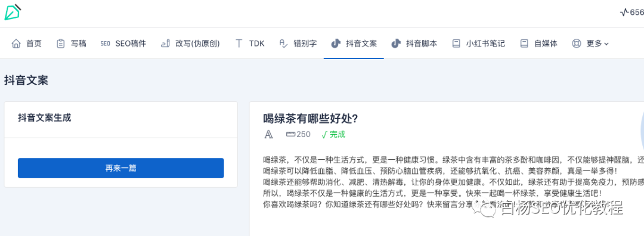Click the SEO icon beside SEO稿件
Screen dimensions: 644x236
pyautogui.click(x=105, y=44)
